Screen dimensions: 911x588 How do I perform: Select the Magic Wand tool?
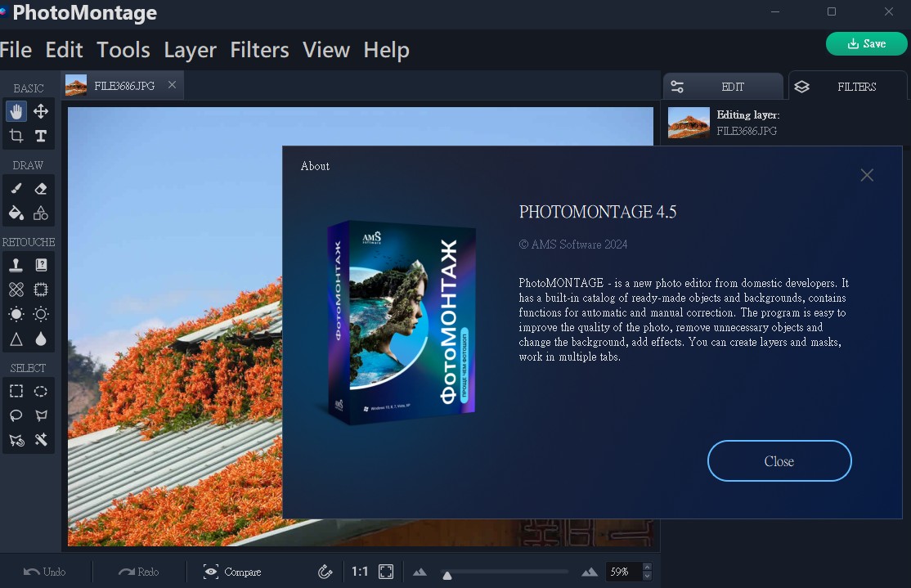tap(41, 440)
